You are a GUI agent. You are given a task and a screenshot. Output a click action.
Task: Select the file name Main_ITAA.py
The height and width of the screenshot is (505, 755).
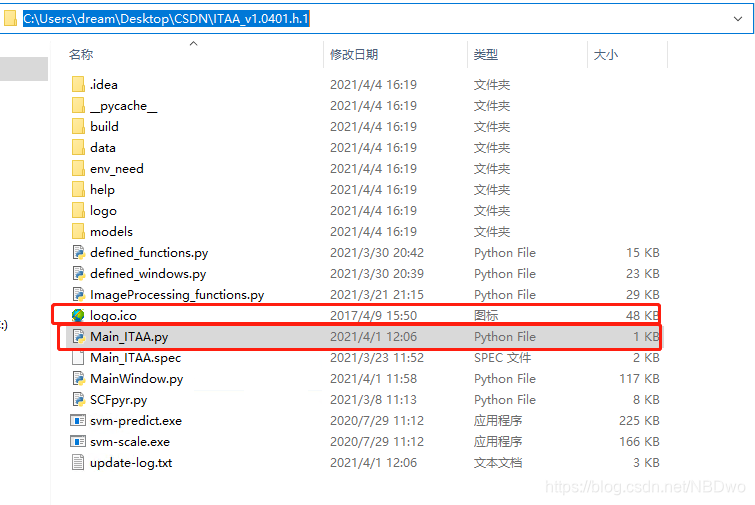129,337
